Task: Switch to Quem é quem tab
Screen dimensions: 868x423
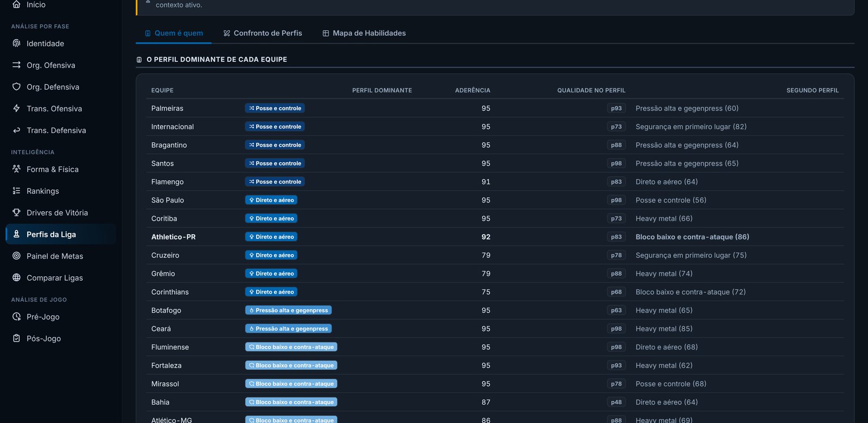Action: (174, 33)
